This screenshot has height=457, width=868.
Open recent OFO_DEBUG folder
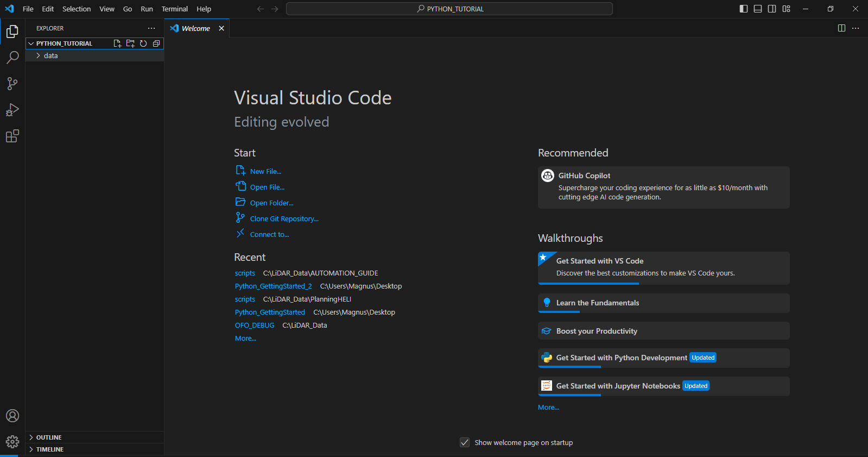[x=255, y=325]
